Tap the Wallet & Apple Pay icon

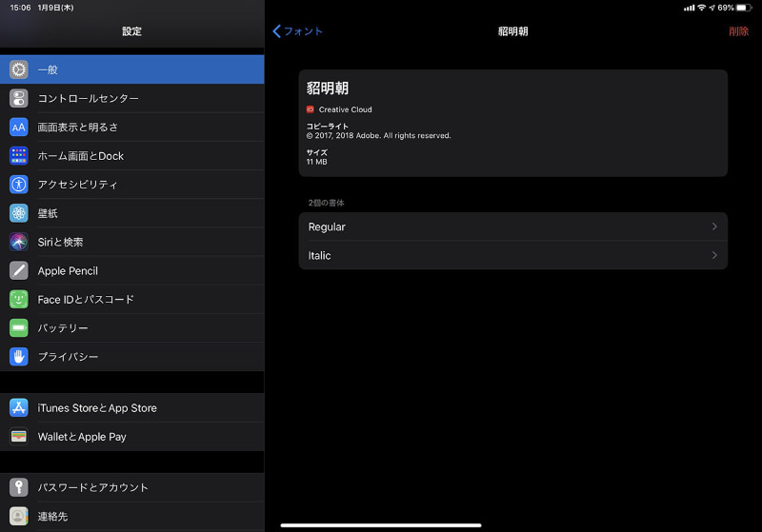tap(18, 437)
